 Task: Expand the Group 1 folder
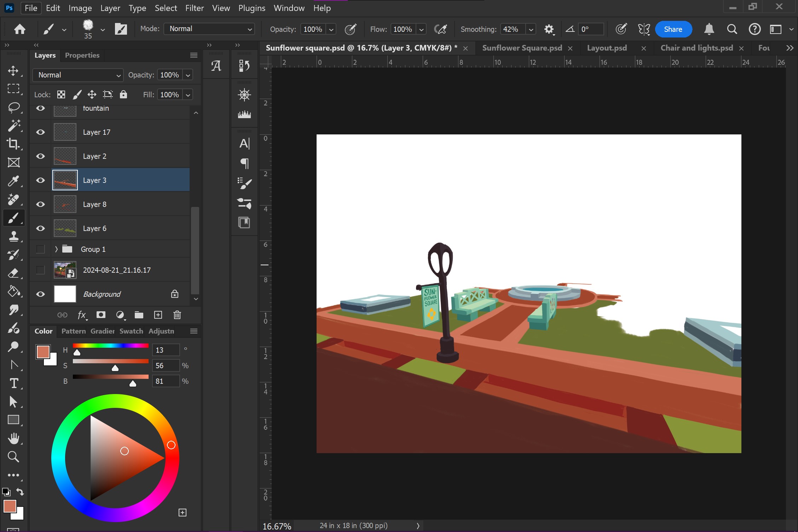click(56, 249)
